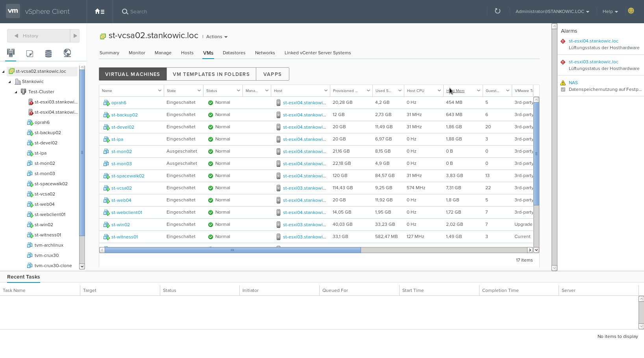
Task: Open the vApps tab
Action: 272,74
